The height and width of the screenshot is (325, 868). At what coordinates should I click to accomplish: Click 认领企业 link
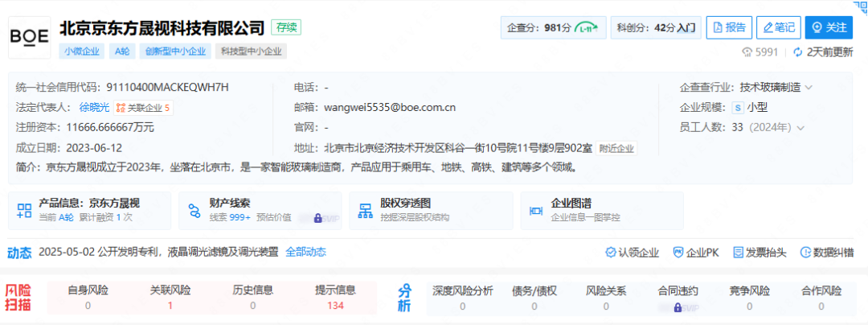pyautogui.click(x=633, y=253)
